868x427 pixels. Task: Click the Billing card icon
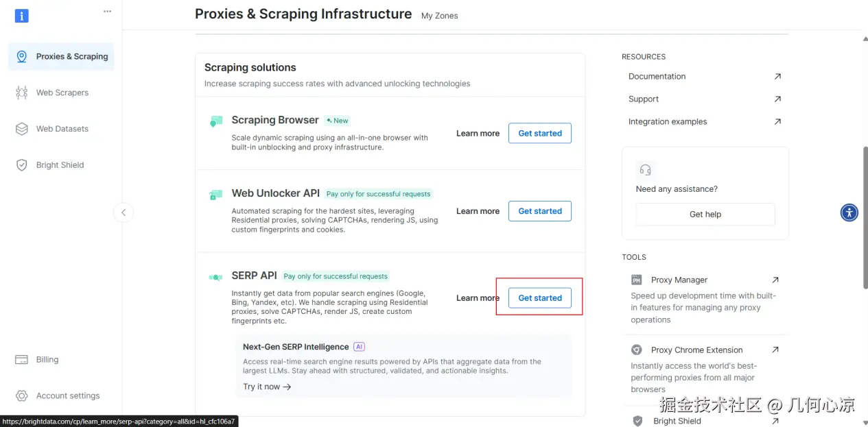point(22,360)
